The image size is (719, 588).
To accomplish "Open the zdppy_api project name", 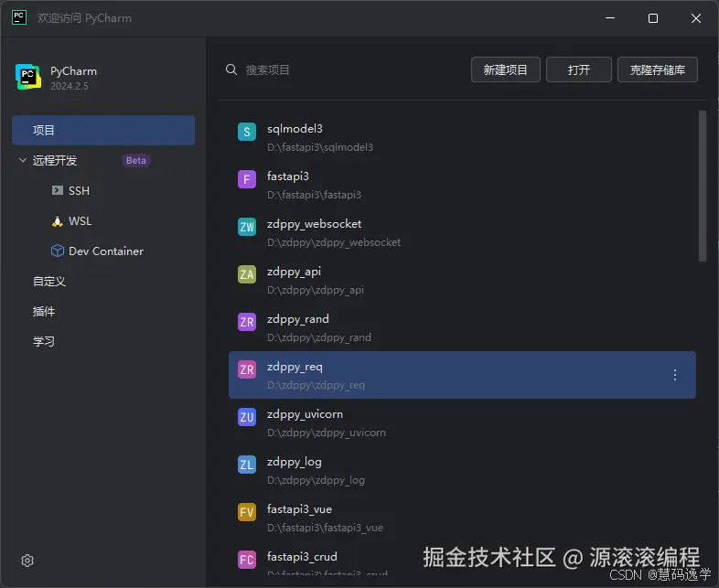I will coord(294,272).
